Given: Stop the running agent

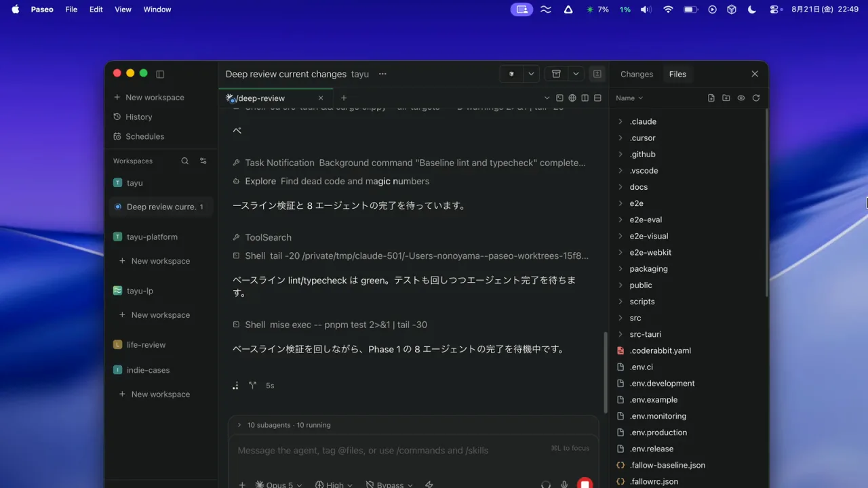Looking at the screenshot, I should (x=585, y=484).
